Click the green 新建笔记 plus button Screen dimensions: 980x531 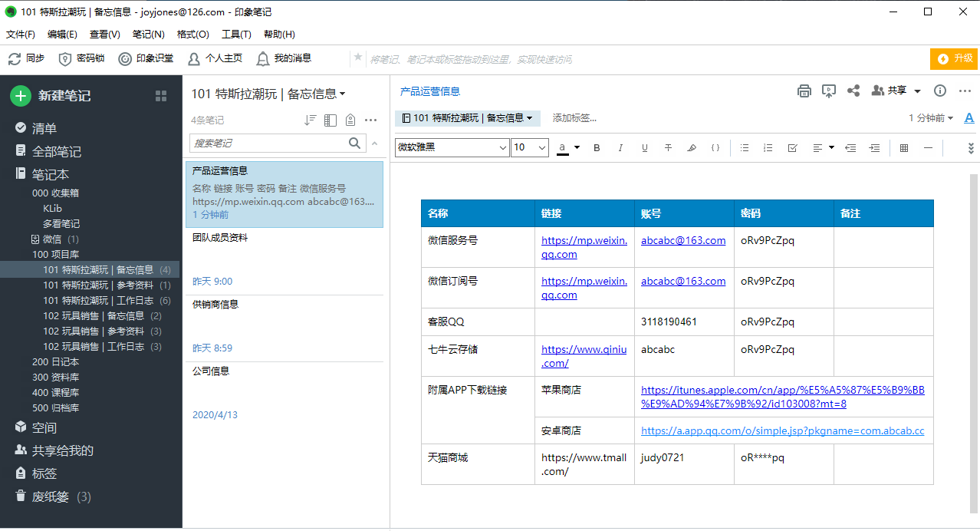click(x=21, y=96)
